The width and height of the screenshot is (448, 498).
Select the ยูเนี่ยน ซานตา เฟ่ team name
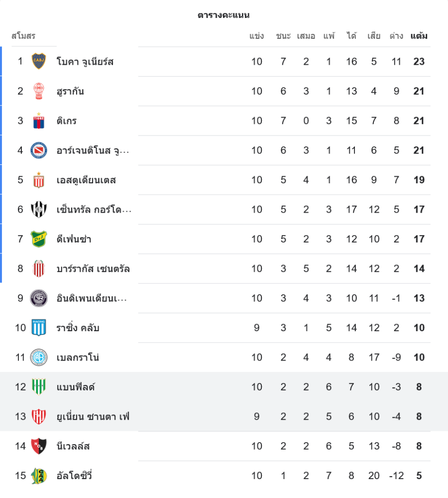point(93,417)
